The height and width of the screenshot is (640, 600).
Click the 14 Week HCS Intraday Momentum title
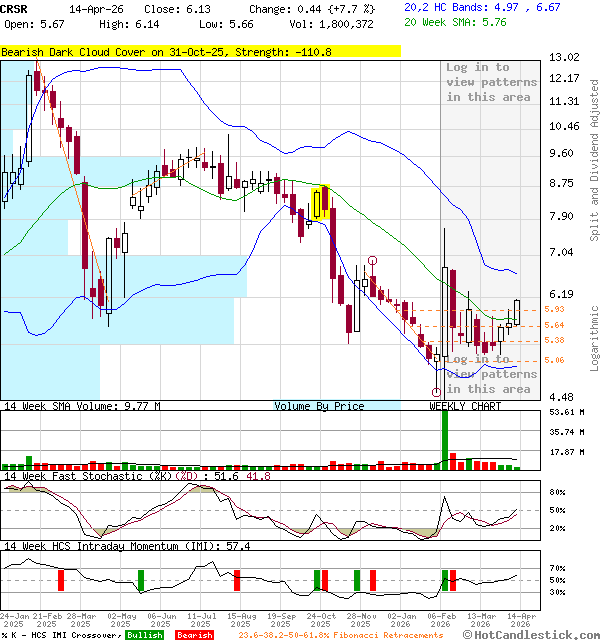[x=126, y=546]
